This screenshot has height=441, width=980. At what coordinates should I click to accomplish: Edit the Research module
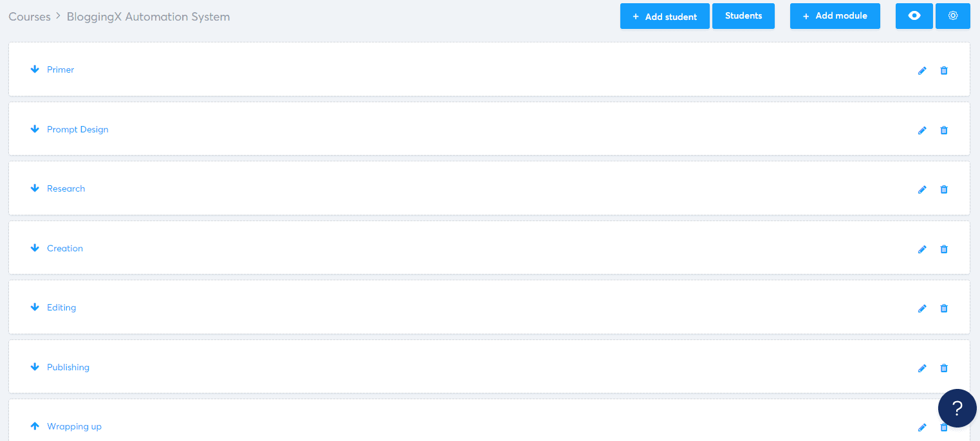(x=922, y=190)
